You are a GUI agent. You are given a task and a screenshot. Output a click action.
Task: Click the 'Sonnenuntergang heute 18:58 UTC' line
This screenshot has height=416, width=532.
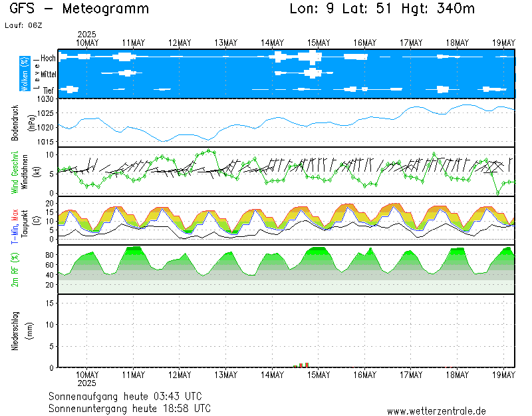(130, 408)
